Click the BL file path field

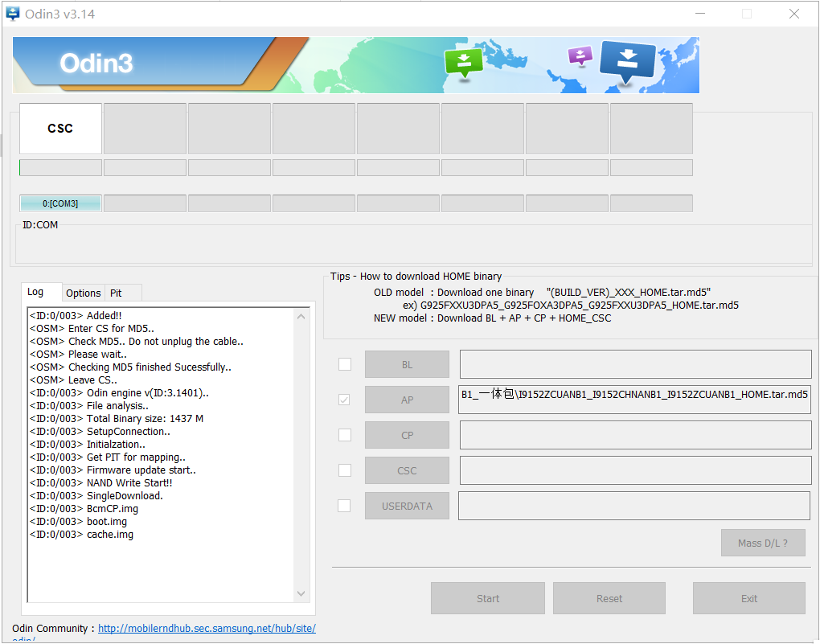click(635, 364)
